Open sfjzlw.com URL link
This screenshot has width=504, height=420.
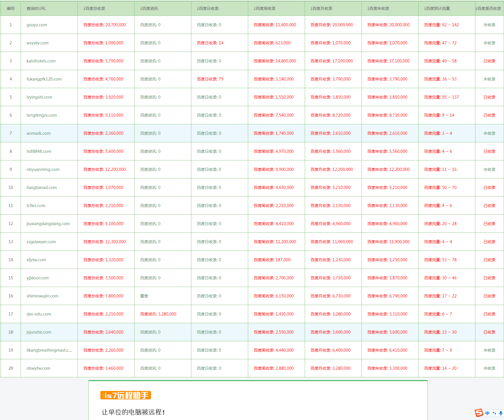click(36, 260)
